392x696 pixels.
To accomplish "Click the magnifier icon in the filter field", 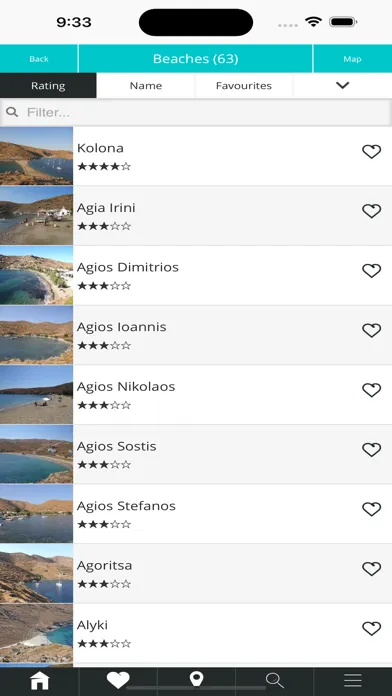I will pyautogui.click(x=12, y=112).
